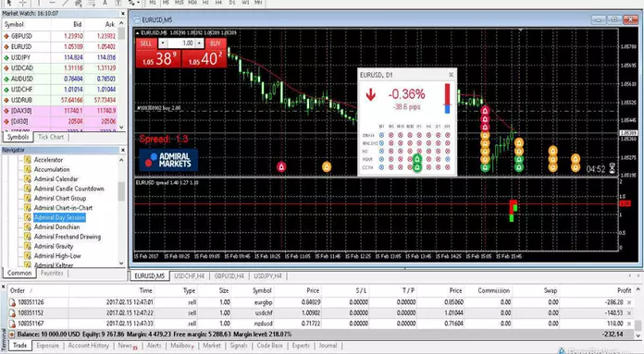Increase lot size with arrow right of 1.00
The image size is (644, 354).
coord(199,43)
